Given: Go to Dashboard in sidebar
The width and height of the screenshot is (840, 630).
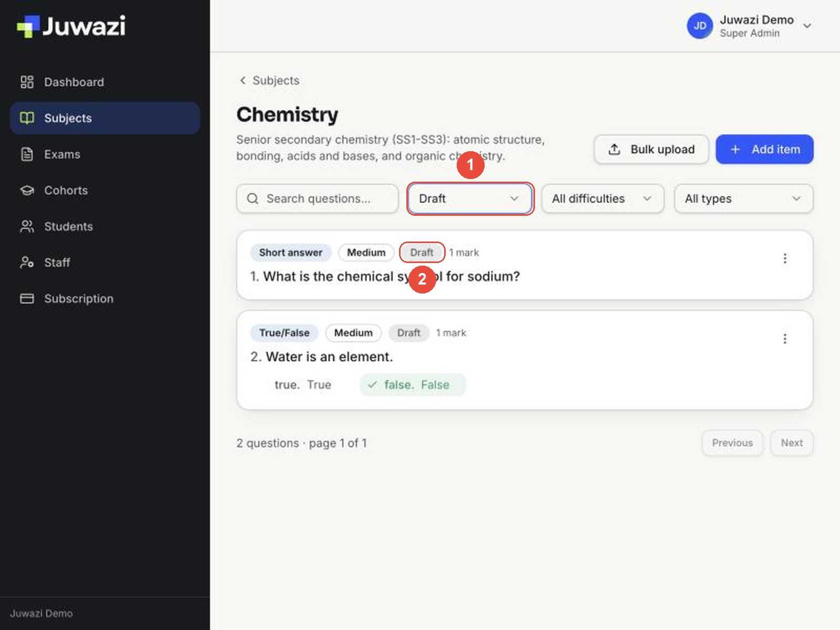Looking at the screenshot, I should 105,82.
